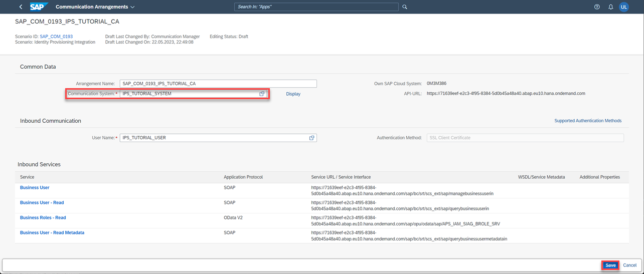Click Service URL / Service Interface header
Screen dimensions: 644x274
341,177
